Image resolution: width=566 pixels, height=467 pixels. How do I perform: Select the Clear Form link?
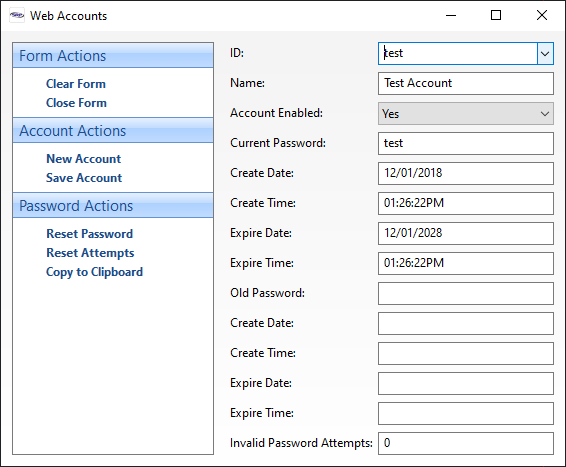76,84
